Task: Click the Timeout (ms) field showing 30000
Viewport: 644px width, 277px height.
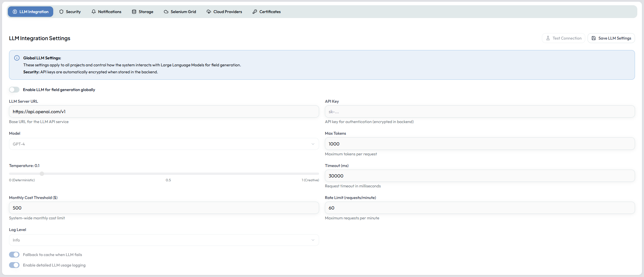Action: point(480,176)
